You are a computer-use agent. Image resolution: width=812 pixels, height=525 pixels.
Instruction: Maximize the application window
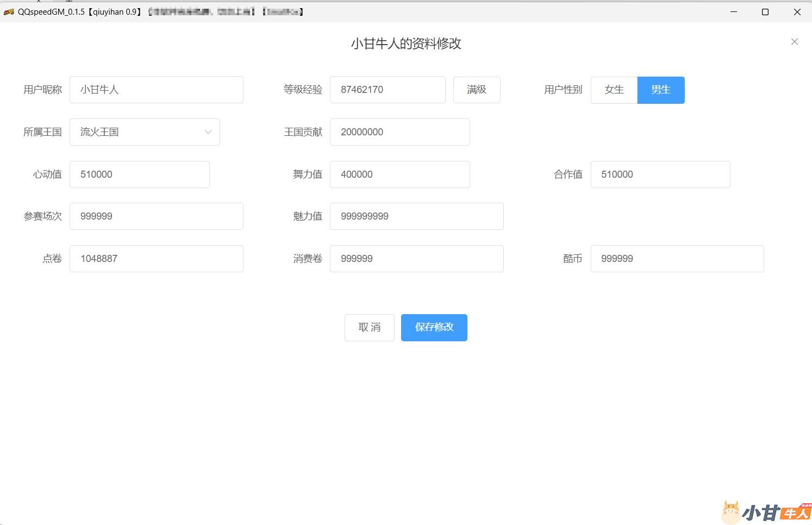click(765, 11)
